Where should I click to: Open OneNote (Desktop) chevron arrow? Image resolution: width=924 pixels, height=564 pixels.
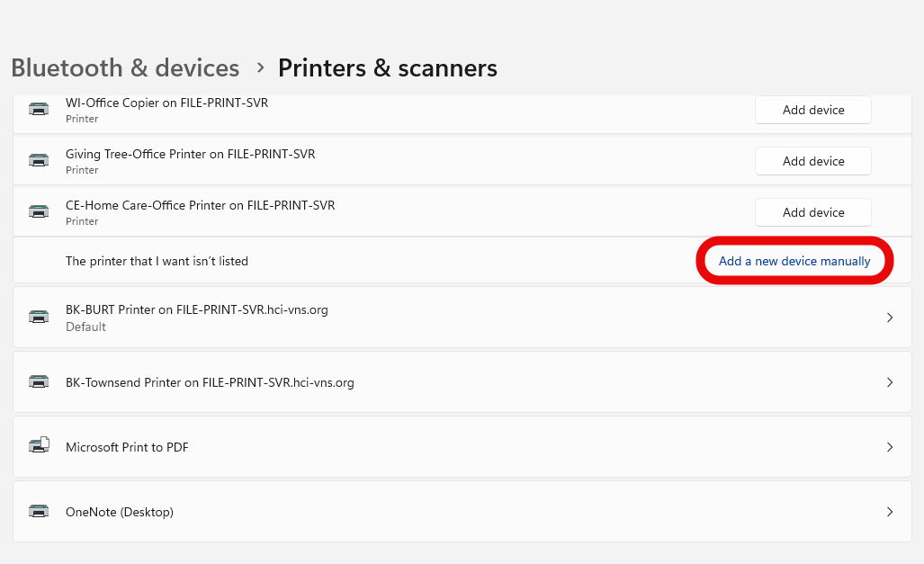click(890, 512)
